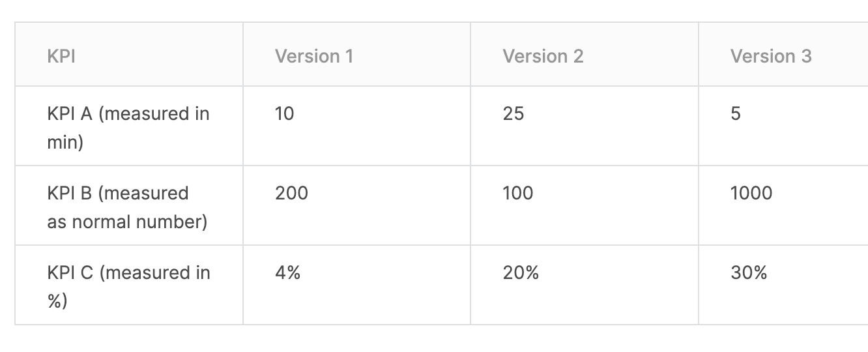Click the text 'as normal number)'
Screen dimensions: 868x352
coord(127,222)
